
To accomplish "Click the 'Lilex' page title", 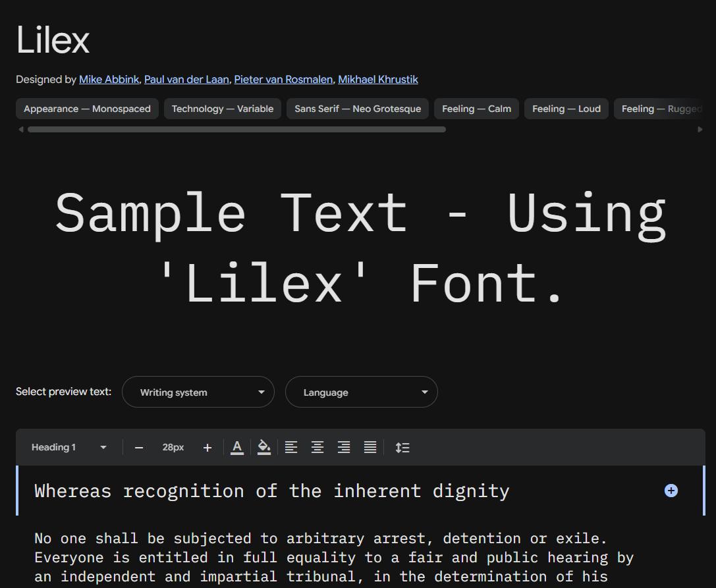I will click(53, 40).
